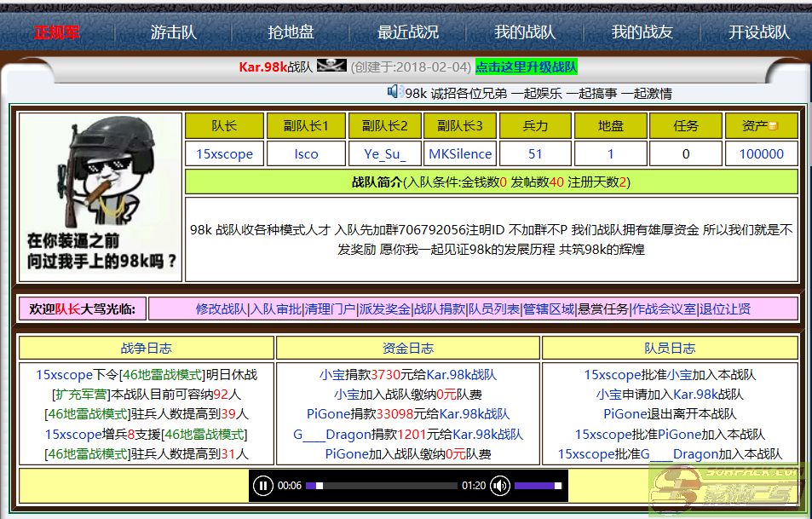
Task: Click the team avatar meme image
Action: [101, 197]
